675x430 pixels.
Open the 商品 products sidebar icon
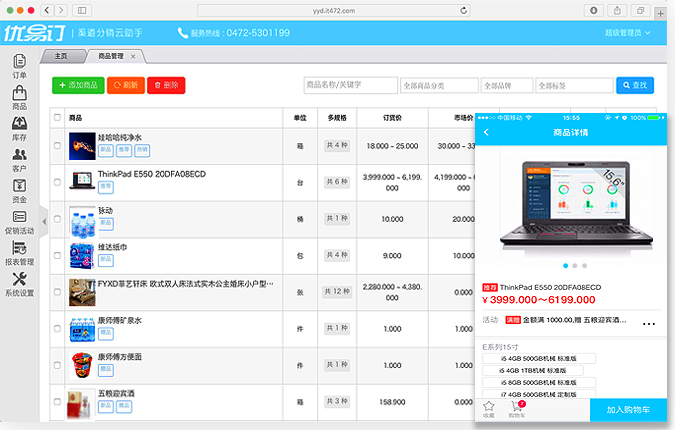point(19,93)
